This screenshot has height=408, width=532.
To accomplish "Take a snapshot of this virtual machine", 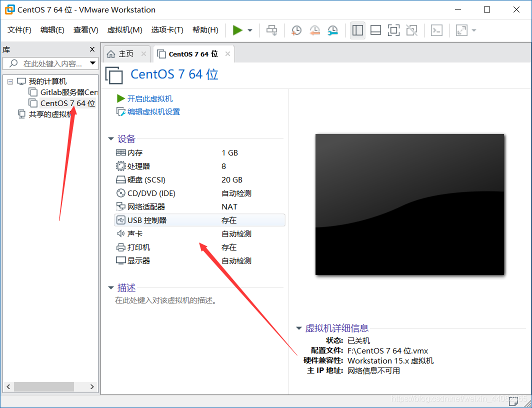I will 296,30.
